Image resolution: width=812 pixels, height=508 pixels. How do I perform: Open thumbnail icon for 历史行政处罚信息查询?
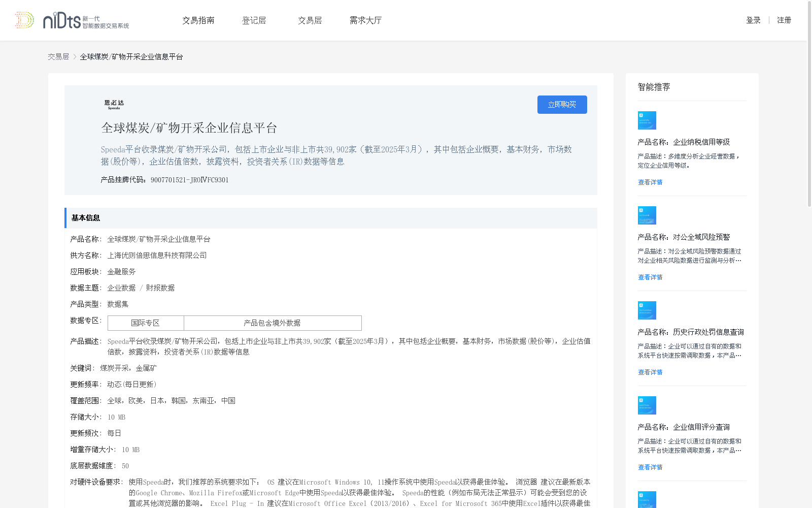point(647,310)
